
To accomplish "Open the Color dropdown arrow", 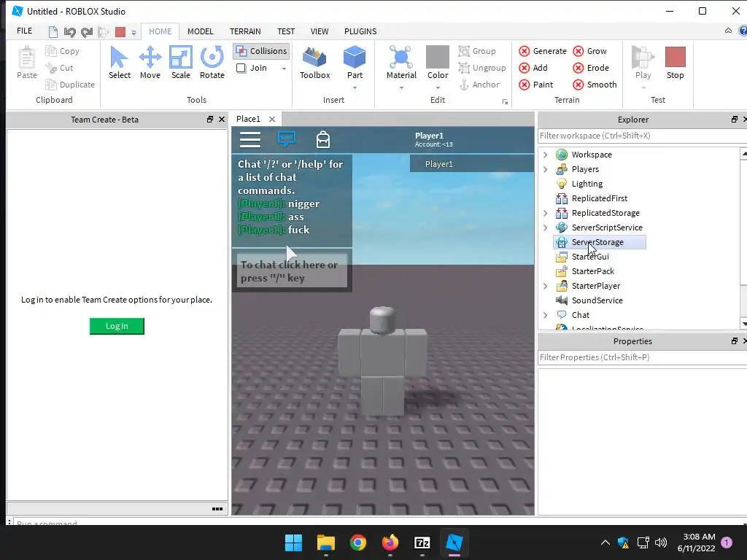I will (438, 87).
